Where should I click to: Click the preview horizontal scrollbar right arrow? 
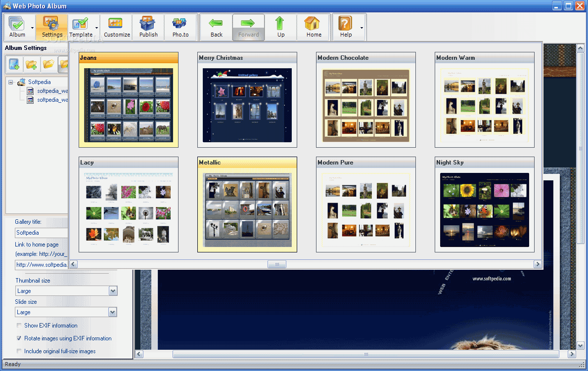click(572, 354)
